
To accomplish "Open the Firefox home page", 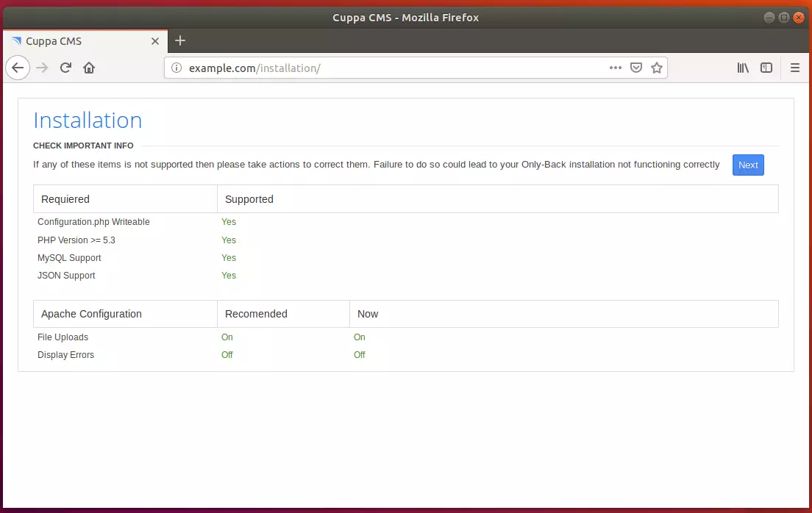I will 89,68.
